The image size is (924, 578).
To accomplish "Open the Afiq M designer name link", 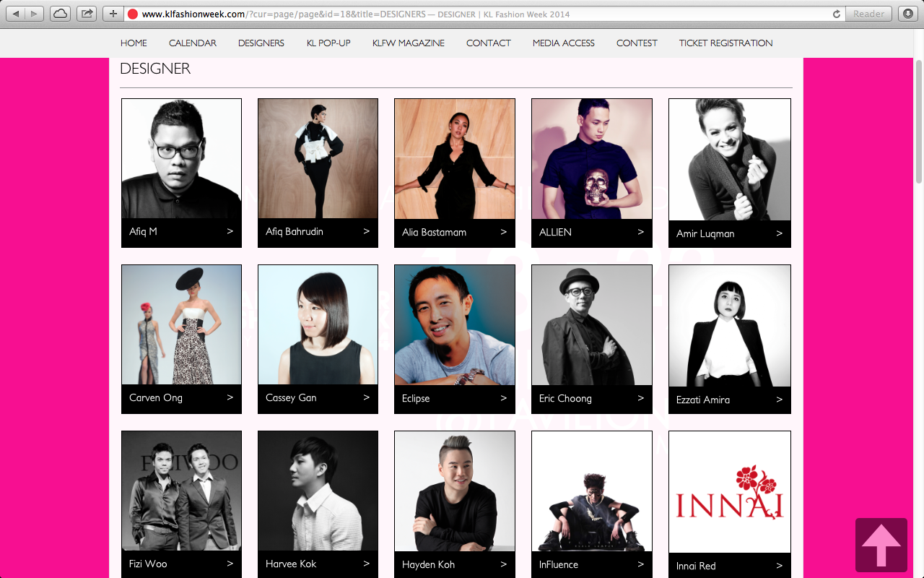I will click(143, 232).
